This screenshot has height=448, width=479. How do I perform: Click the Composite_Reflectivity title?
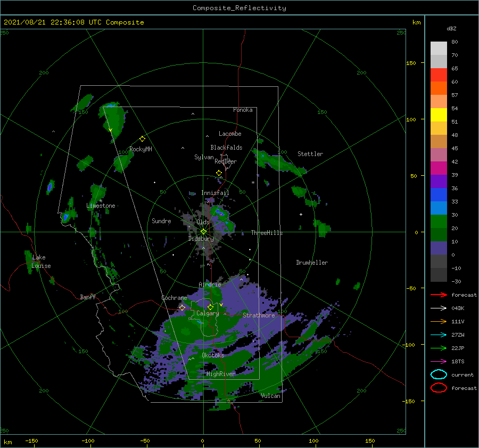240,8
